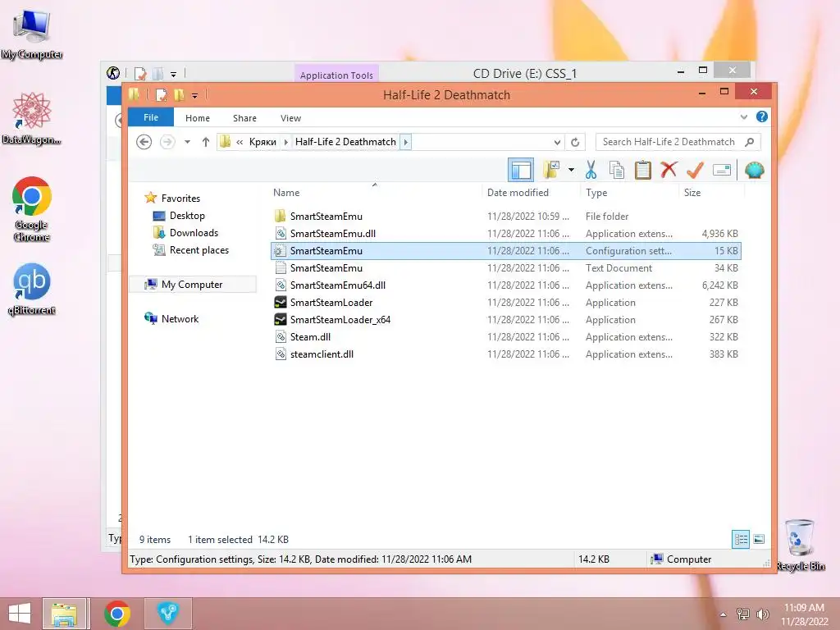Open Recent places in navigation pane
840x630 pixels.
tap(199, 249)
